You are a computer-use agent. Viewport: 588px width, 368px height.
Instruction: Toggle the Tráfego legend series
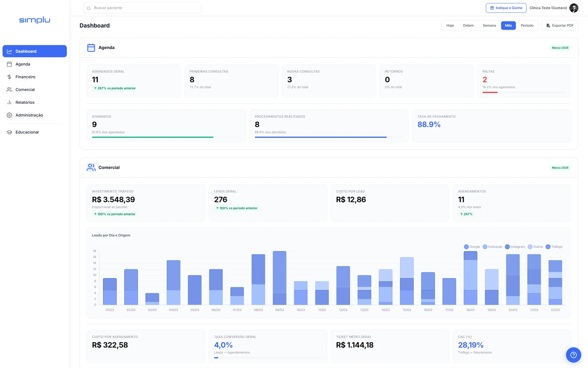pyautogui.click(x=554, y=247)
